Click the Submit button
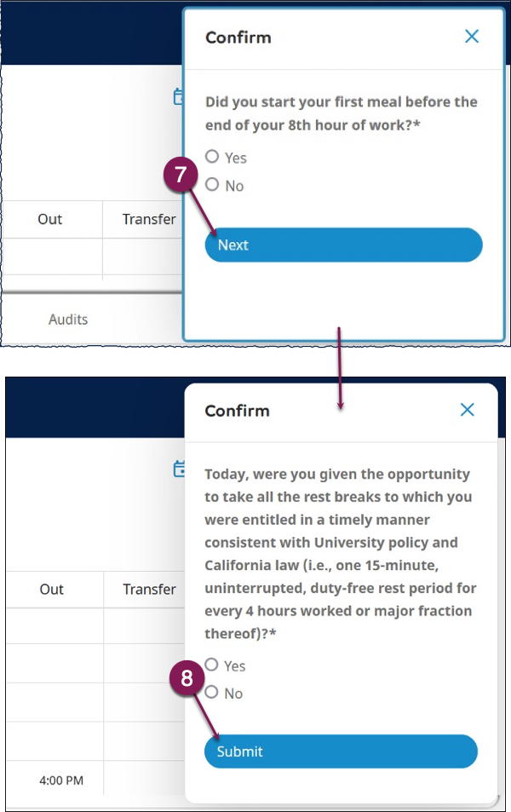 click(x=341, y=752)
